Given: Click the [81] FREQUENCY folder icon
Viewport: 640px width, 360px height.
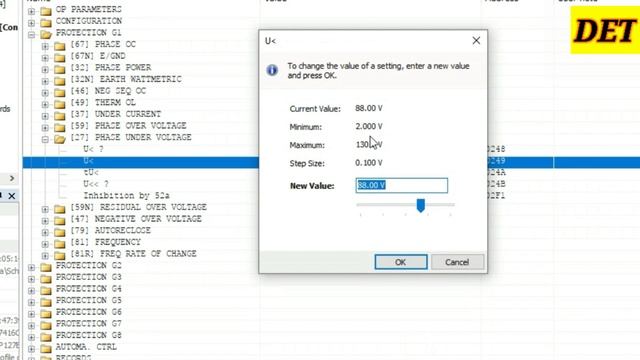Looking at the screenshot, I should [60, 244].
